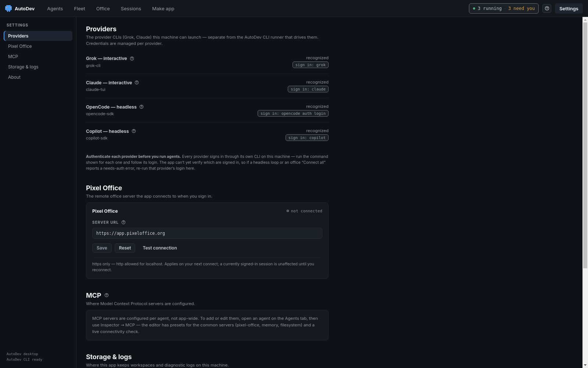Click the 'sign in: claude' command
Image resolution: width=588 pixels, height=368 pixels.
tap(308, 89)
